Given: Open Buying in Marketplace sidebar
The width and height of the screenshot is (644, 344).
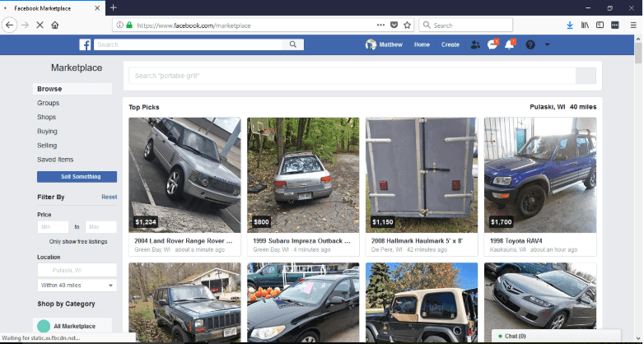Looking at the screenshot, I should (x=47, y=132).
